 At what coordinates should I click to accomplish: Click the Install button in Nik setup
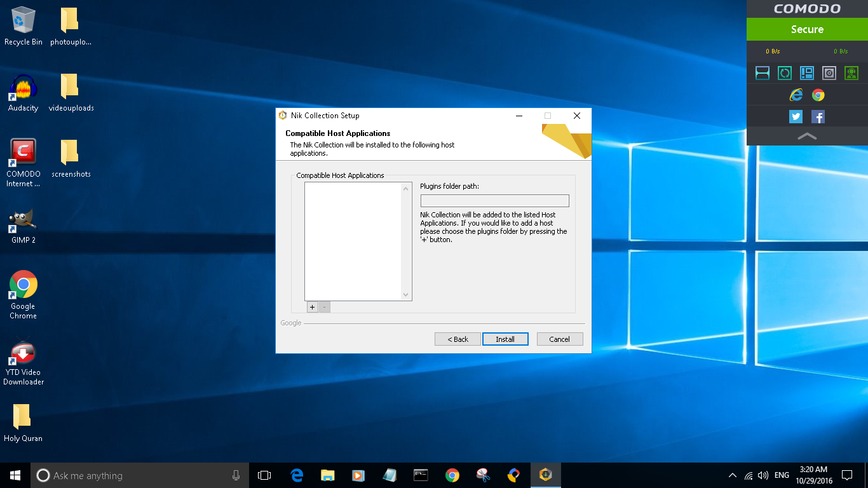[x=505, y=339]
